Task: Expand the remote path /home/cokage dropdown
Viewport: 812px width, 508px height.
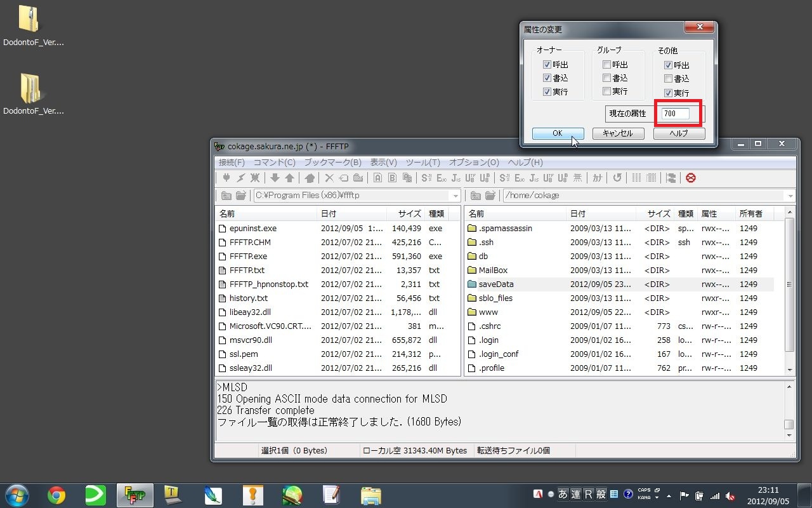Action: pyautogui.click(x=789, y=196)
